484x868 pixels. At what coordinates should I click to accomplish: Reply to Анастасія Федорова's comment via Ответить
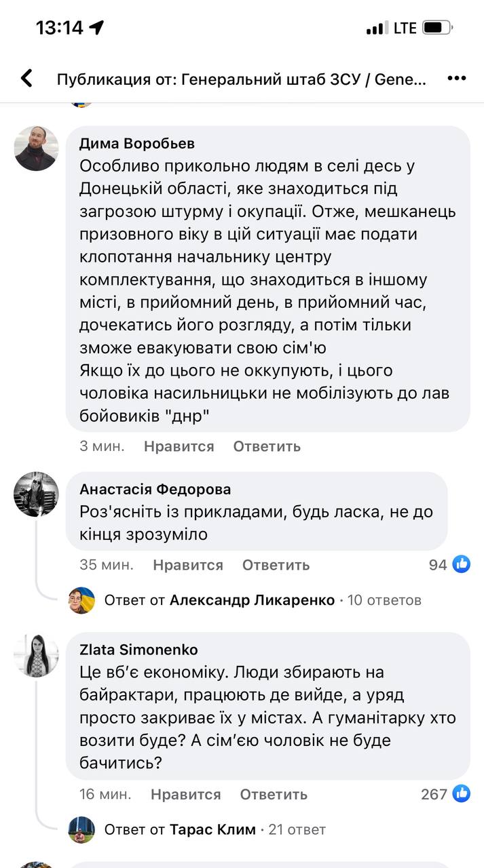tap(276, 565)
